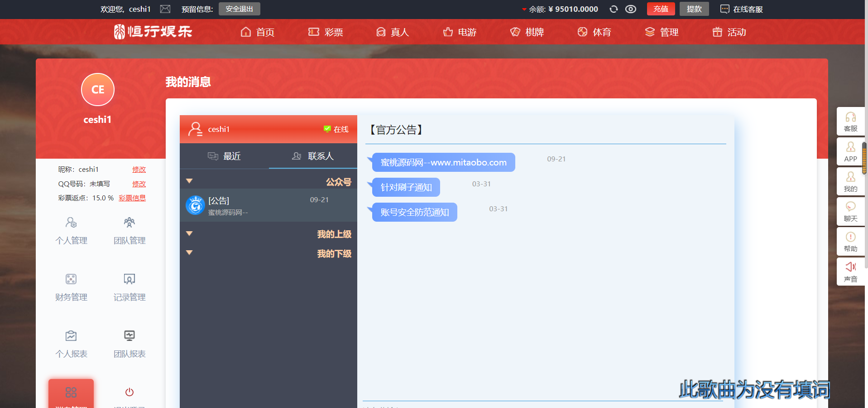Click 彩票信息 link under rebate
Image resolution: width=868 pixels, height=408 pixels.
coord(132,198)
